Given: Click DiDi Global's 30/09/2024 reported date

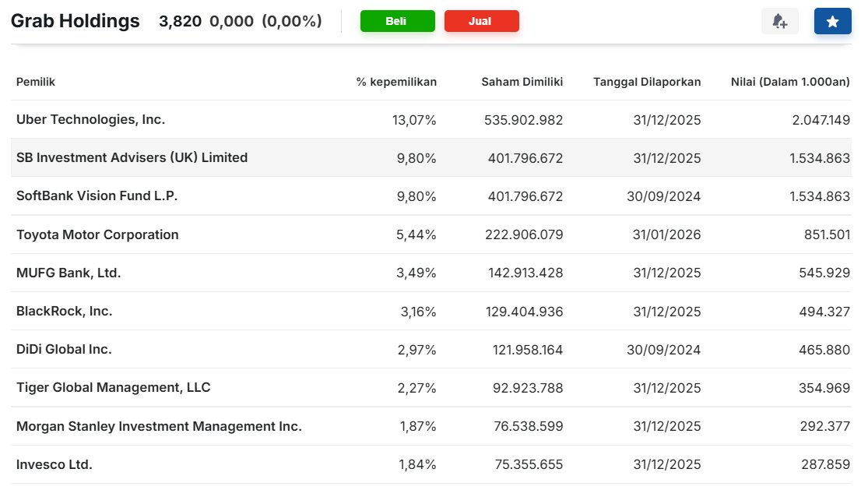Looking at the screenshot, I should [x=664, y=350].
